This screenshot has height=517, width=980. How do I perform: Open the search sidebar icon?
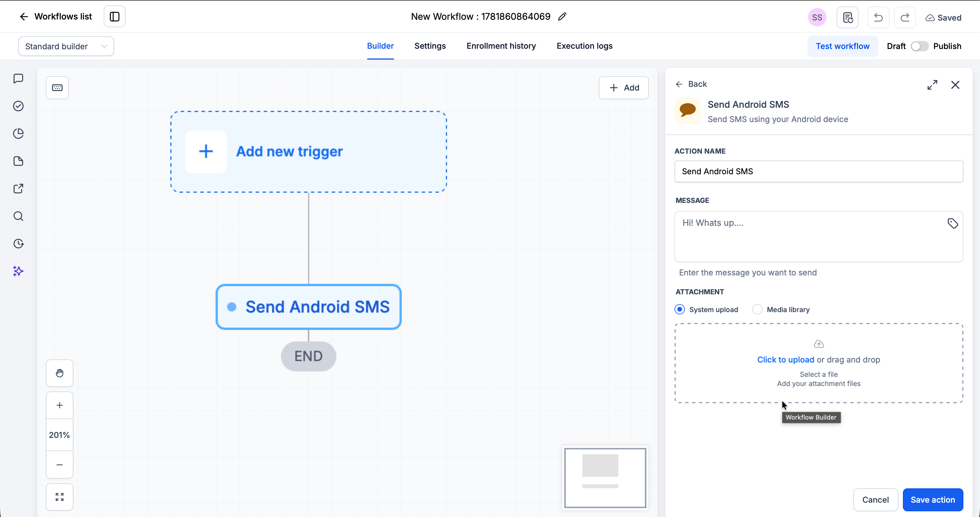[18, 216]
